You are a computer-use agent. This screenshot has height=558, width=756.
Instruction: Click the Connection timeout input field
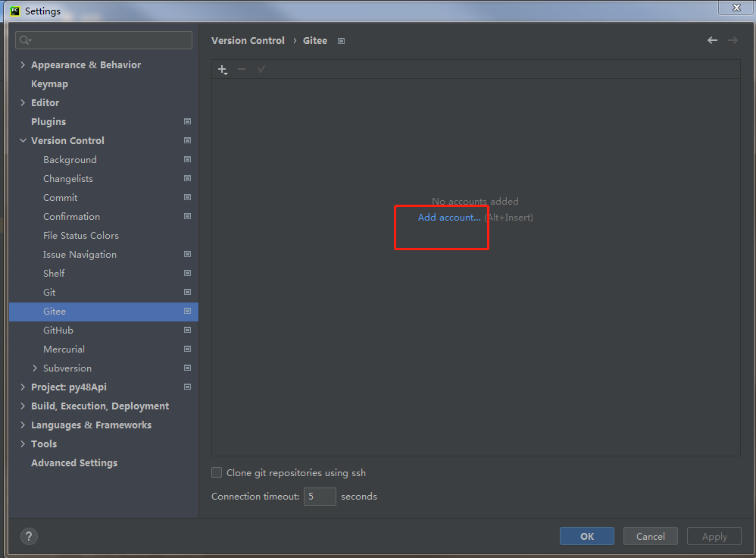pyautogui.click(x=320, y=497)
